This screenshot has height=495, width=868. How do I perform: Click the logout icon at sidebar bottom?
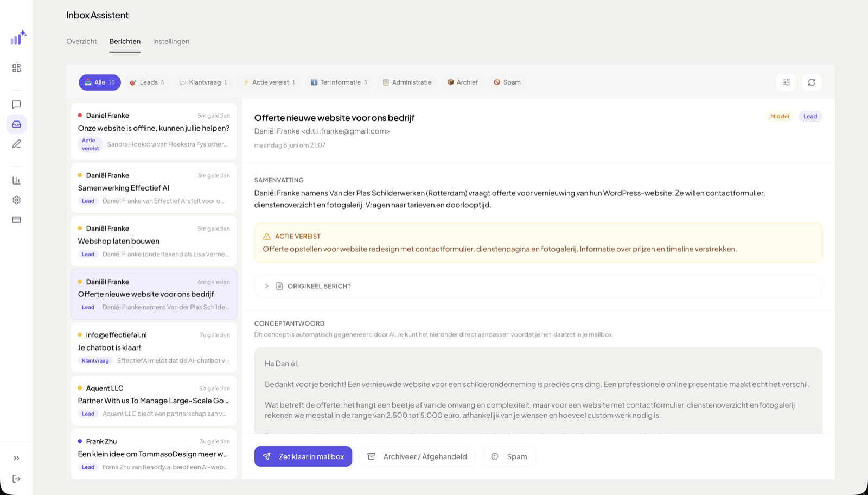pyautogui.click(x=17, y=479)
